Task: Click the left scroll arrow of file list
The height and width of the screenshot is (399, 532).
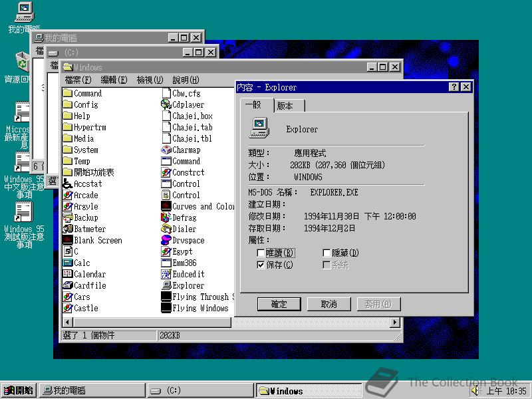Action: [67, 322]
